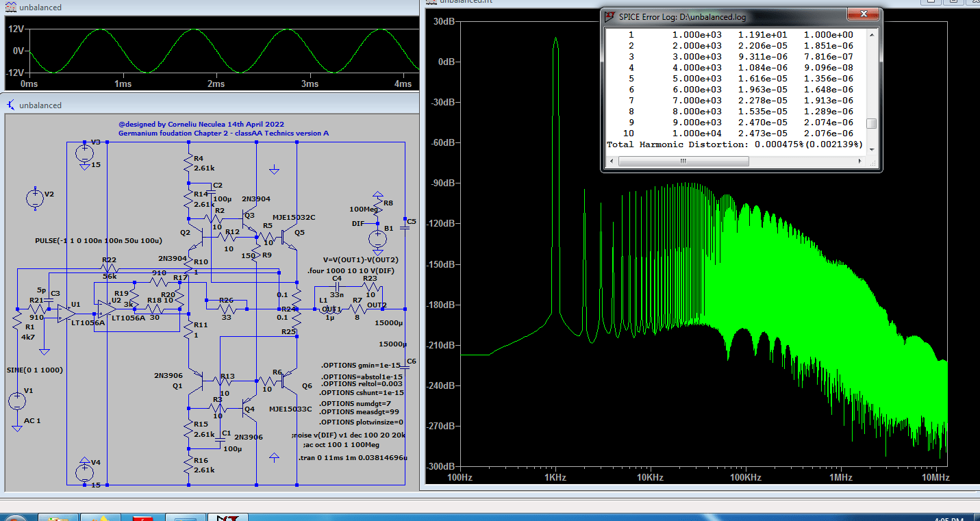This screenshot has width=980, height=521.
Task: Select the V2 pulse source symbol
Action: point(34,199)
